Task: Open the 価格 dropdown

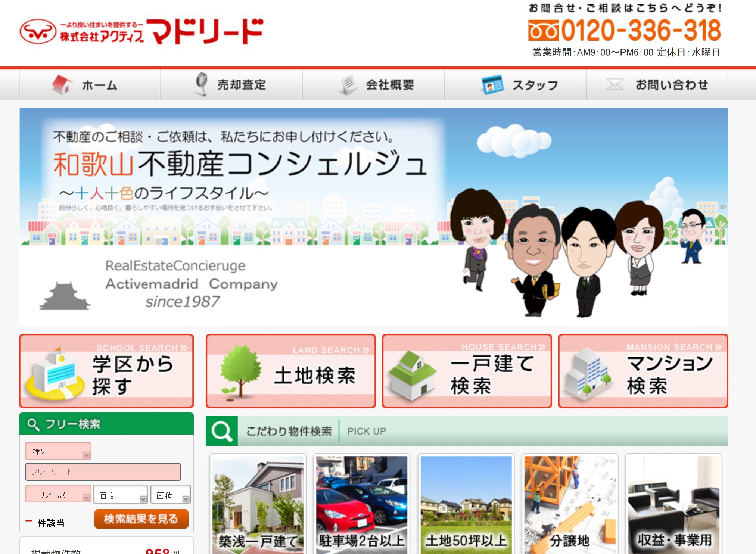Action: point(121,495)
